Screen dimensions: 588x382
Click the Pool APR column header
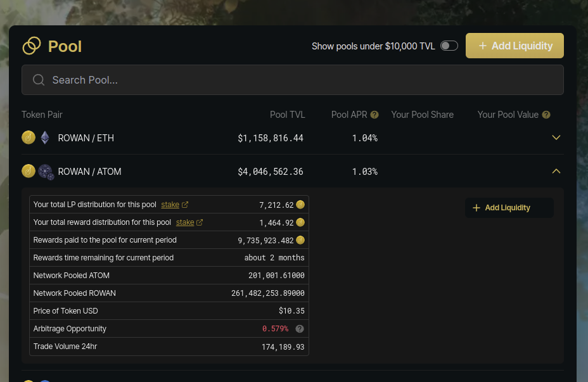tap(349, 115)
